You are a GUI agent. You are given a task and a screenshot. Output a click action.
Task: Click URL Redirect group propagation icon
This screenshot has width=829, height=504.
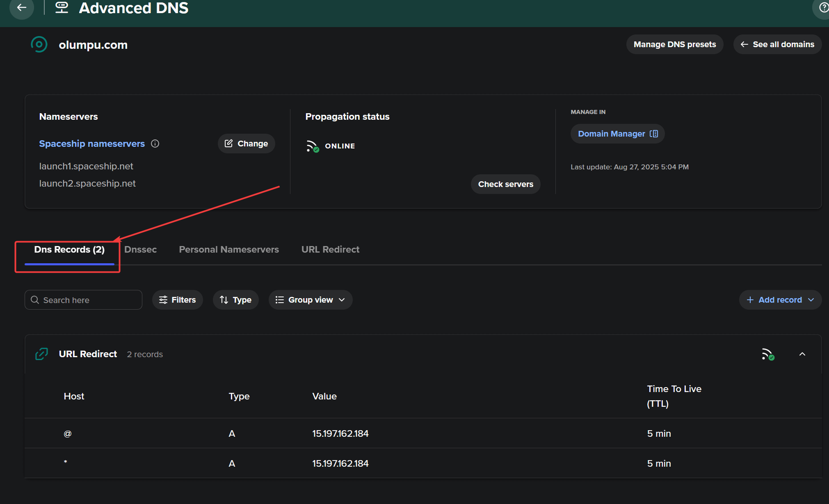click(x=768, y=354)
